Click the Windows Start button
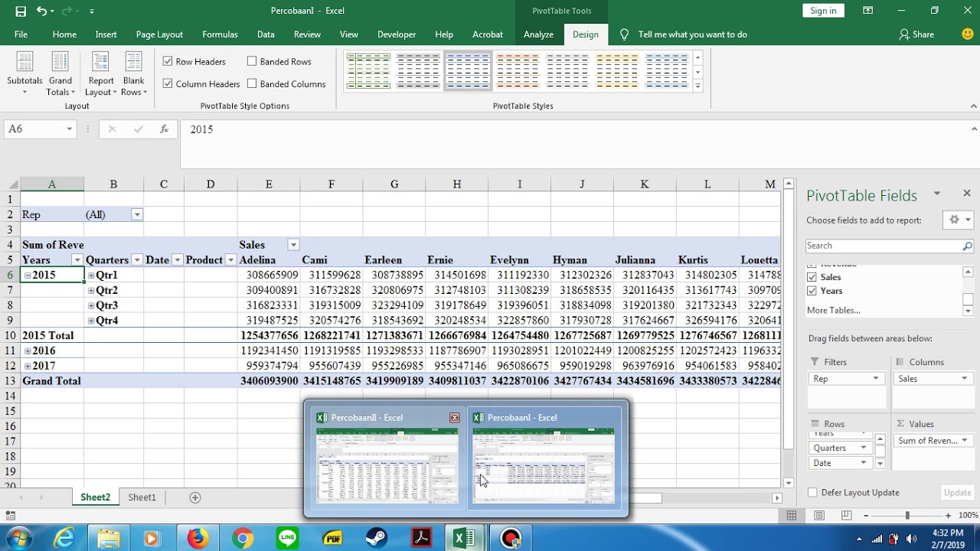Screen dimensions: 980x551 (17, 538)
